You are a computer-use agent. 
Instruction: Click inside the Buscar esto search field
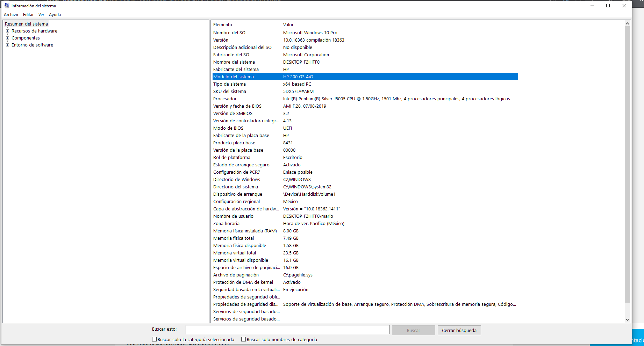click(x=287, y=329)
